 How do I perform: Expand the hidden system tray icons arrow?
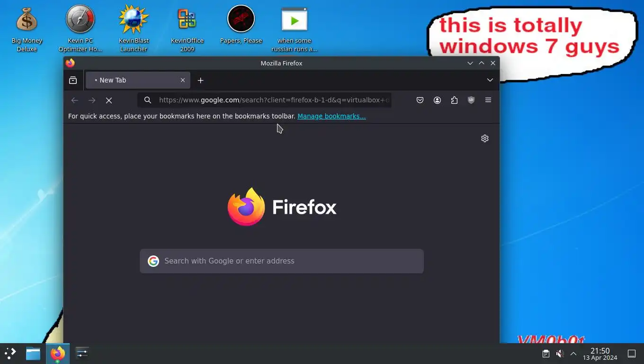[573, 354]
